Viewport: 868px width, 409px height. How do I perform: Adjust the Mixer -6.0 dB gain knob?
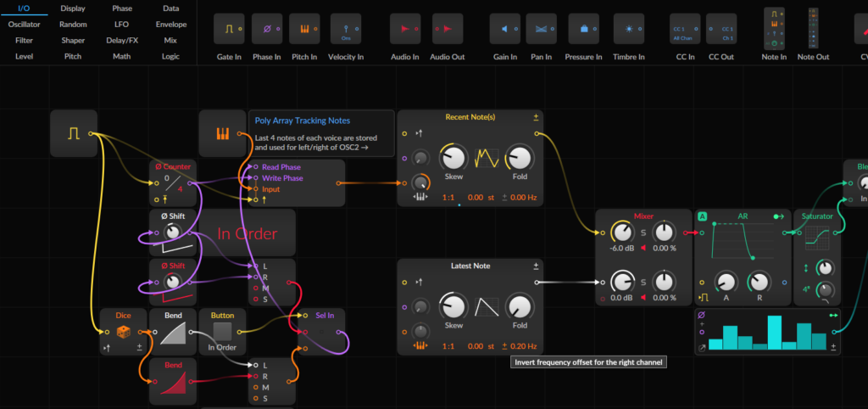pos(621,233)
